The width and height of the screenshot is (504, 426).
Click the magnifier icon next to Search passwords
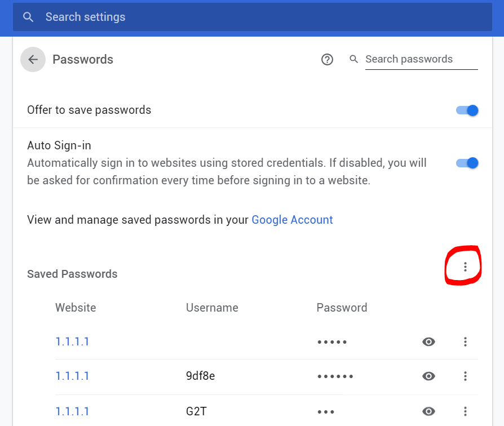coord(354,59)
